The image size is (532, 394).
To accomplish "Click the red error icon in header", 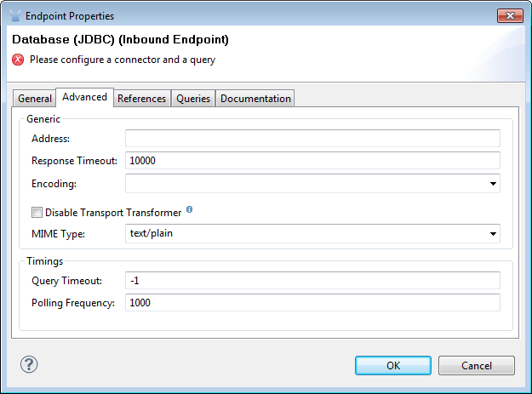I will click(x=18, y=60).
